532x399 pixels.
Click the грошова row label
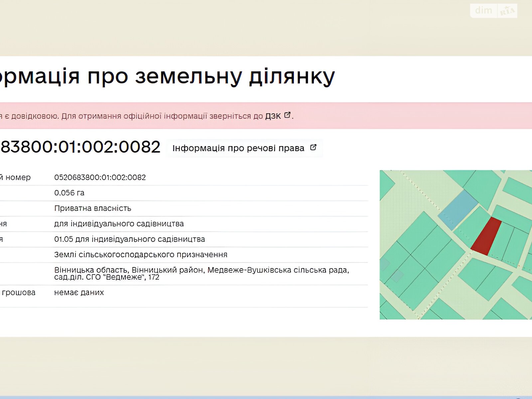pos(18,293)
